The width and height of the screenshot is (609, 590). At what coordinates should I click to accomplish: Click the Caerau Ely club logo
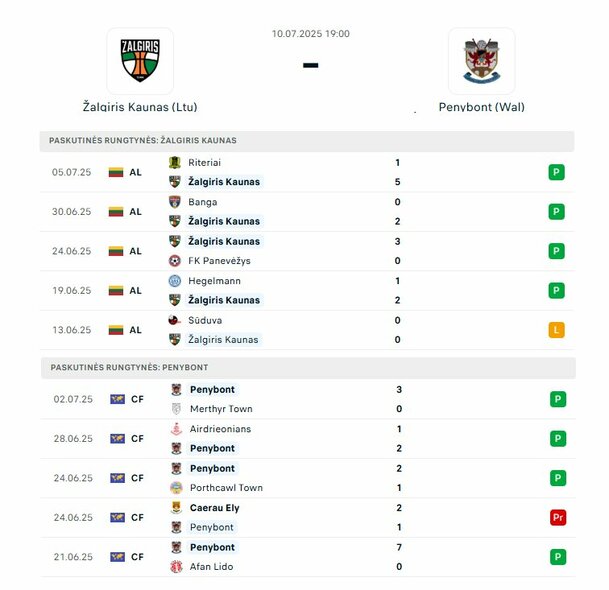[176, 508]
